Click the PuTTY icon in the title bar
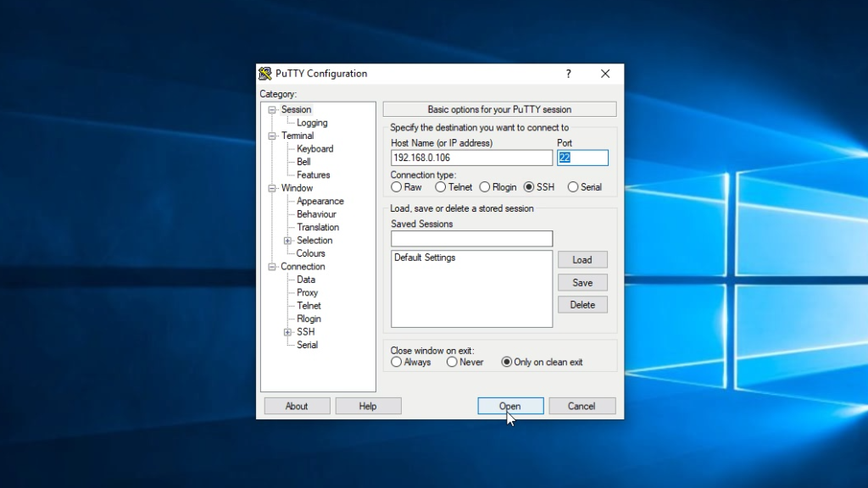Screen dimensions: 868x488 265,74
